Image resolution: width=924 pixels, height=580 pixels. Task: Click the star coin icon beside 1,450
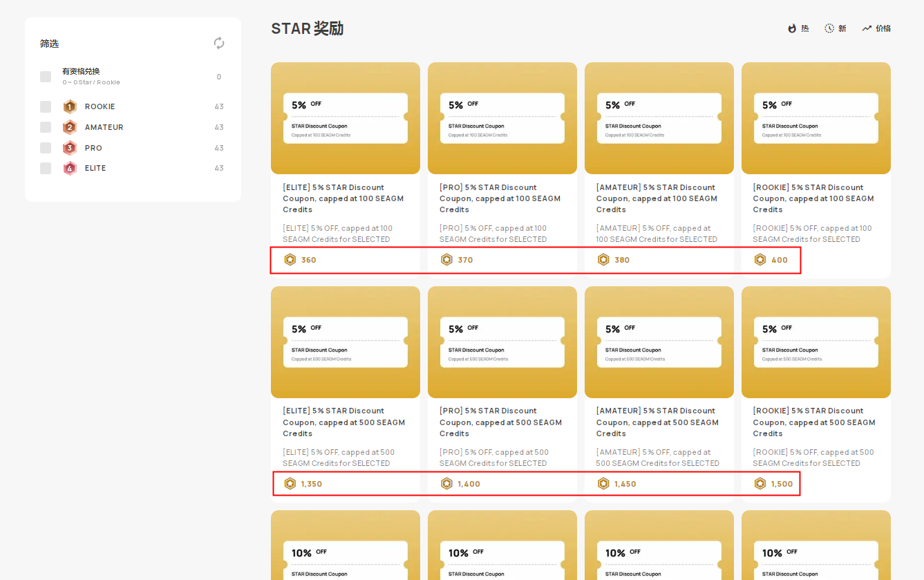pyautogui.click(x=604, y=484)
